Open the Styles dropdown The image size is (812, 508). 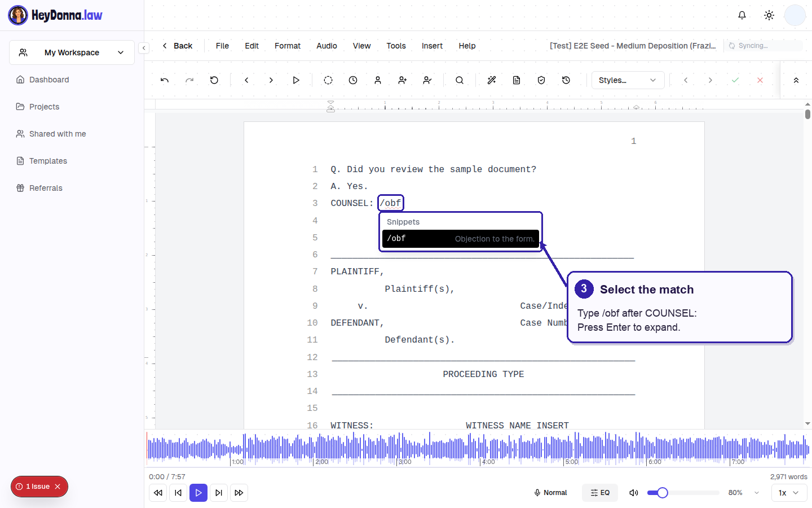coord(628,80)
